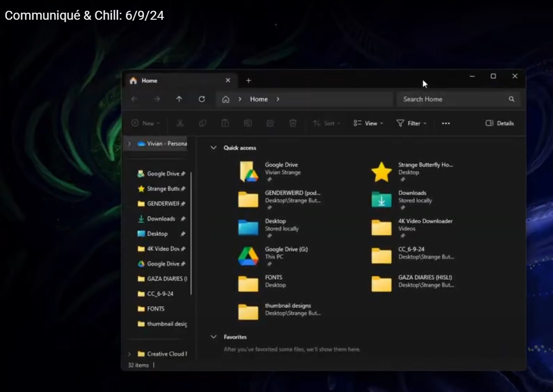
Task: Collapse the Favorites section
Action: point(214,337)
